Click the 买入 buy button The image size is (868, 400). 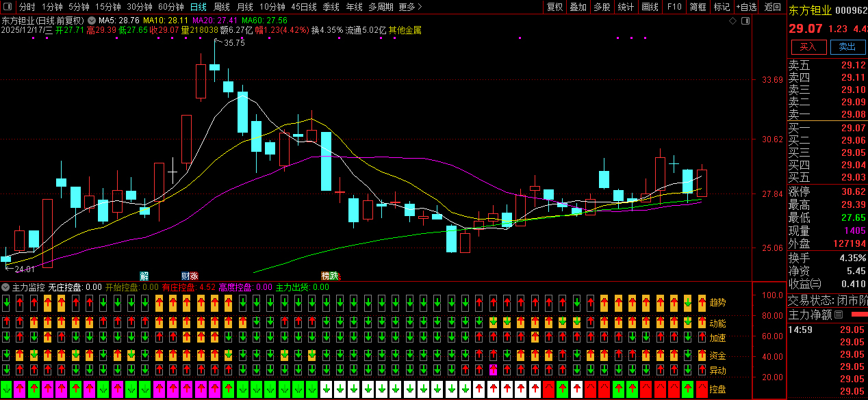pos(808,46)
